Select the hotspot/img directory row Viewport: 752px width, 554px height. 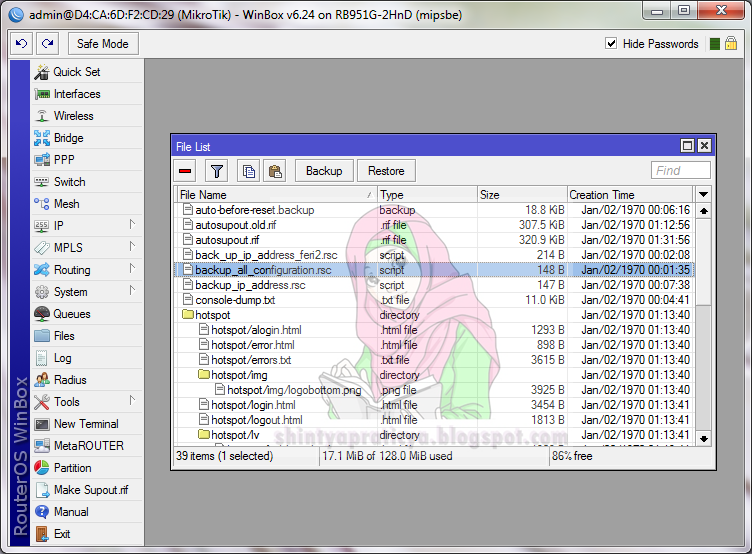434,375
